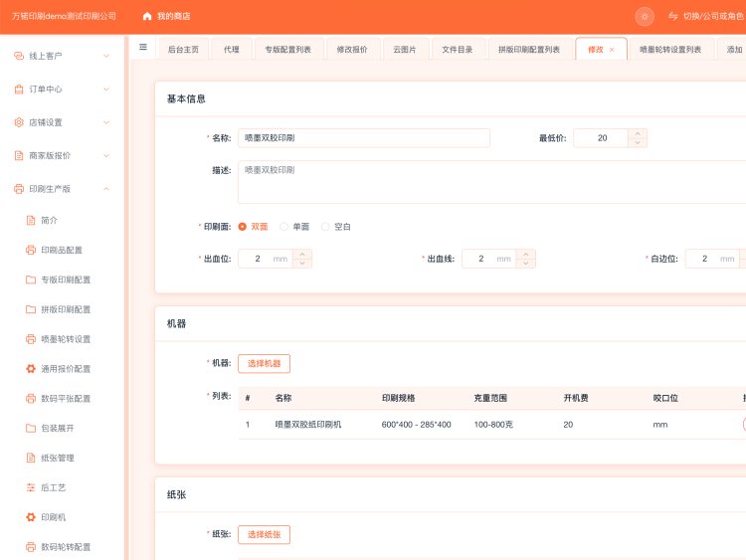The width and height of the screenshot is (746, 560).
Task: Select the 空白 radio option
Action: [325, 227]
